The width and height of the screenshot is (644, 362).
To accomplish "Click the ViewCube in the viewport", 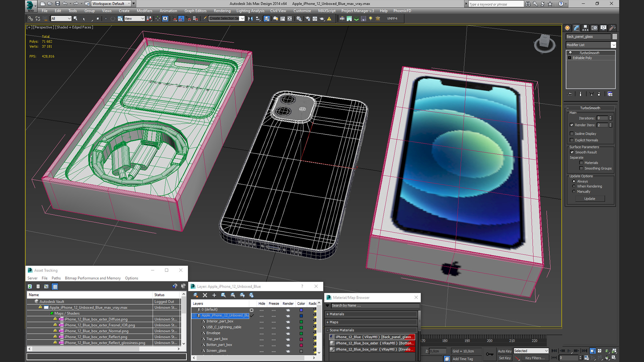I will (x=544, y=44).
